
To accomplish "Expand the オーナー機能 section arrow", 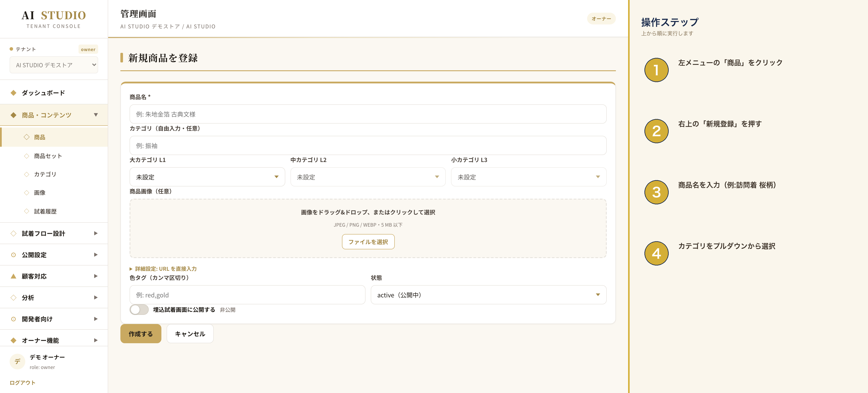I will point(96,340).
